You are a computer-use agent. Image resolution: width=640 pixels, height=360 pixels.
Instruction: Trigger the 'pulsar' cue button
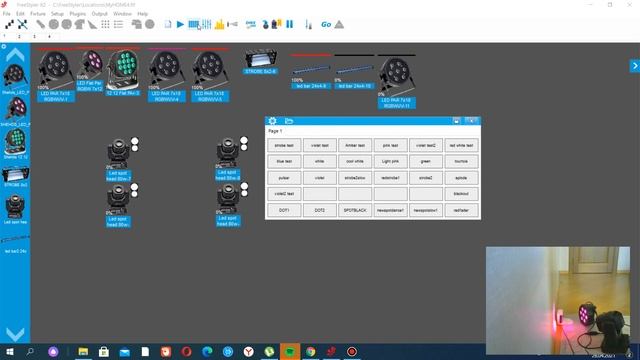pos(284,178)
